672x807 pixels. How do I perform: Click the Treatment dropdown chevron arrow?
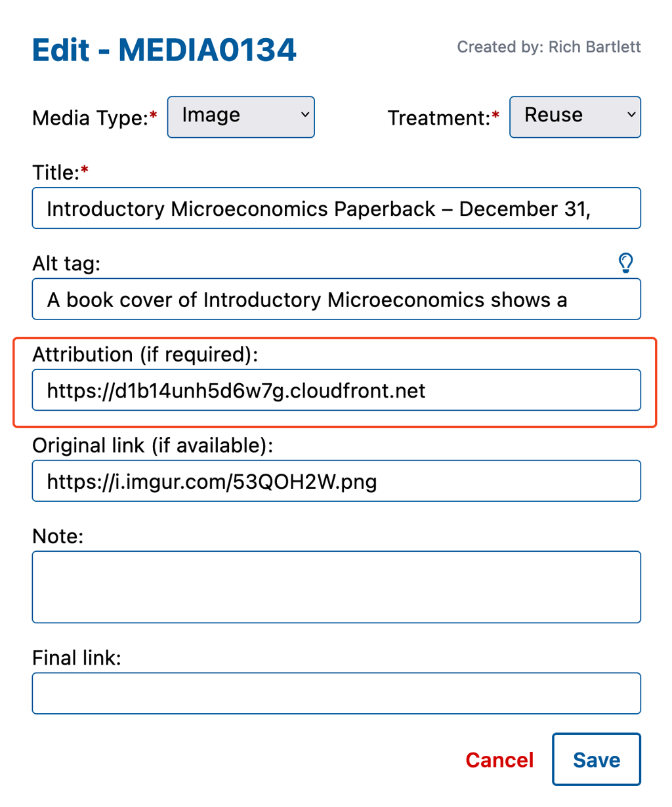pyautogui.click(x=630, y=116)
